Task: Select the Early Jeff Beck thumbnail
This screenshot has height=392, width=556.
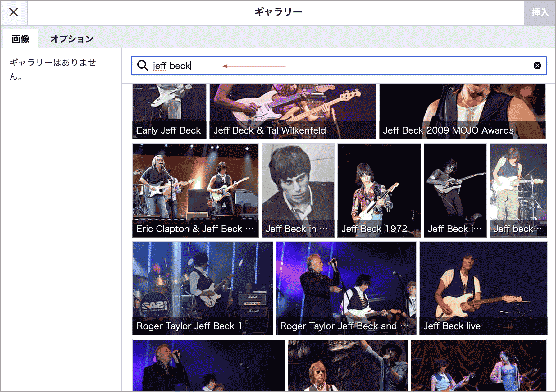Action: click(x=169, y=111)
